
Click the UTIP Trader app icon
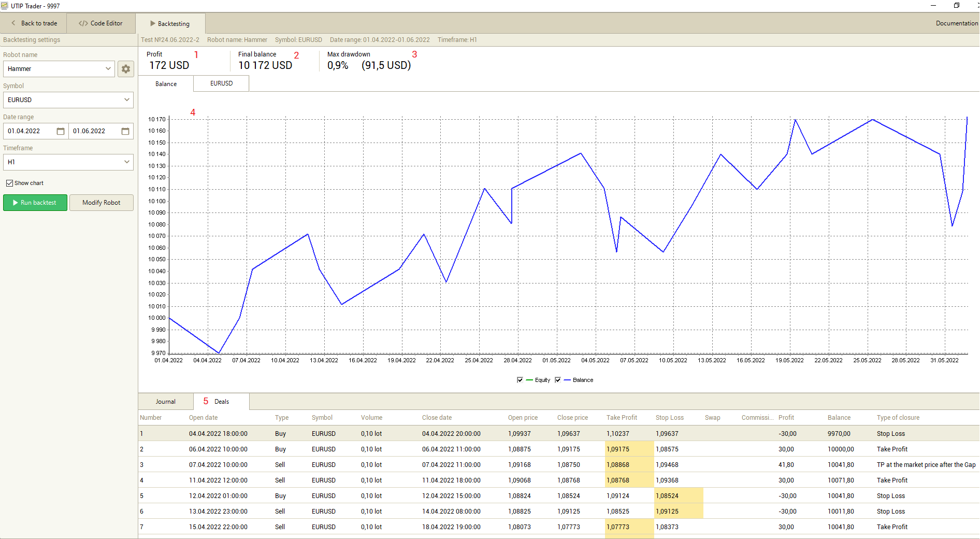5,6
